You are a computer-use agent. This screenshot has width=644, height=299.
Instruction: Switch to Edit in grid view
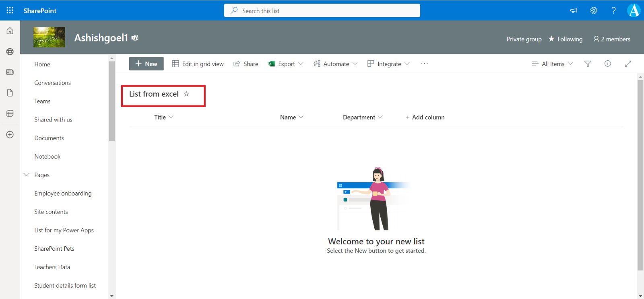click(x=198, y=64)
